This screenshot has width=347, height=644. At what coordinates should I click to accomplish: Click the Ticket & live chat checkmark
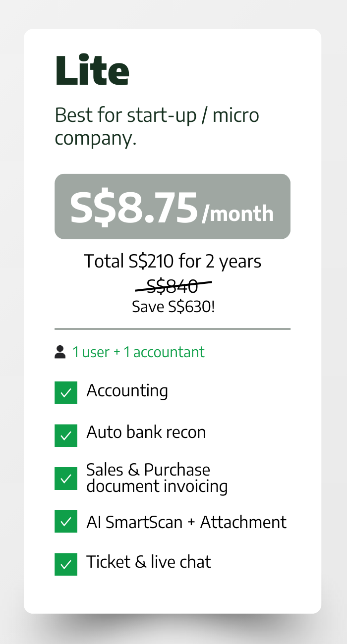(x=66, y=564)
